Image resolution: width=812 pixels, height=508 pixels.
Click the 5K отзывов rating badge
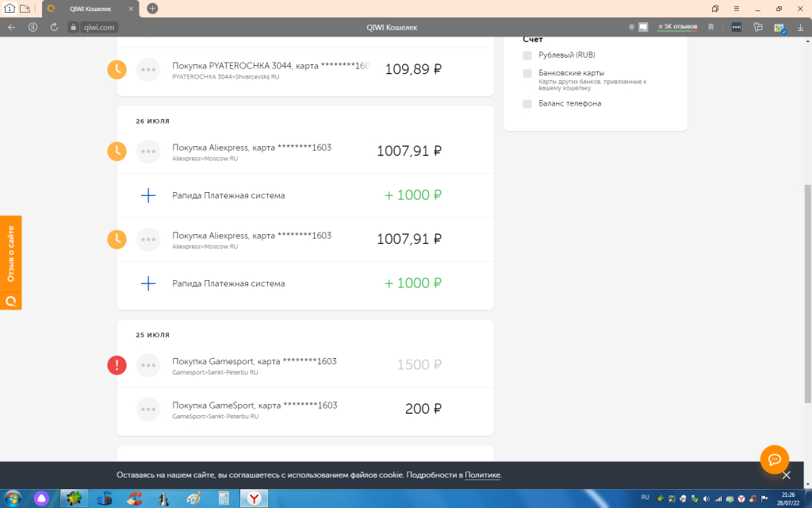tap(677, 27)
